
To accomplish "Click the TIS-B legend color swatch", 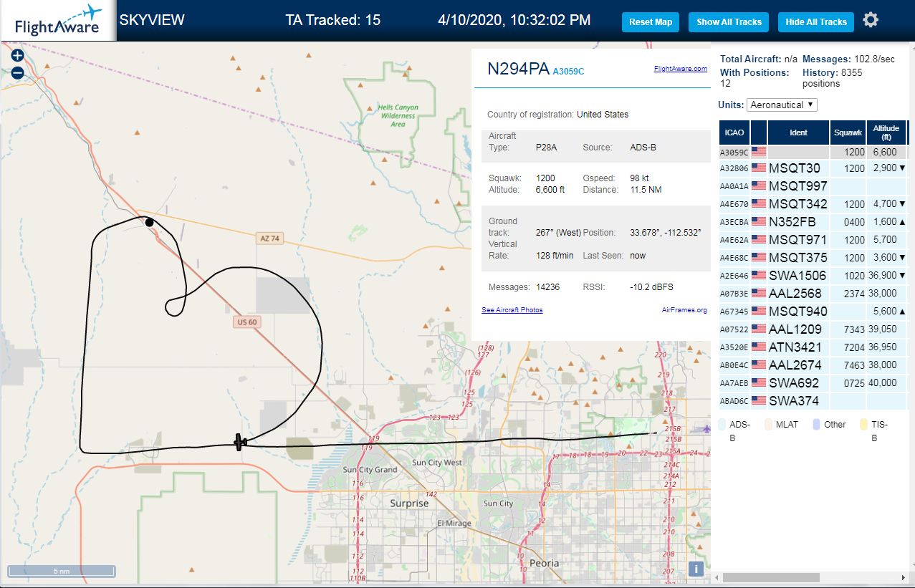I will [863, 424].
